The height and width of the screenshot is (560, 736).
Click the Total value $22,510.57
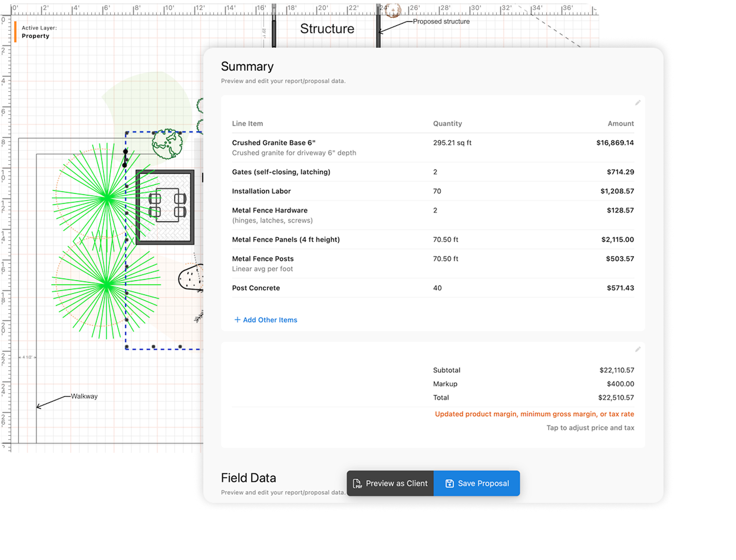tap(617, 397)
